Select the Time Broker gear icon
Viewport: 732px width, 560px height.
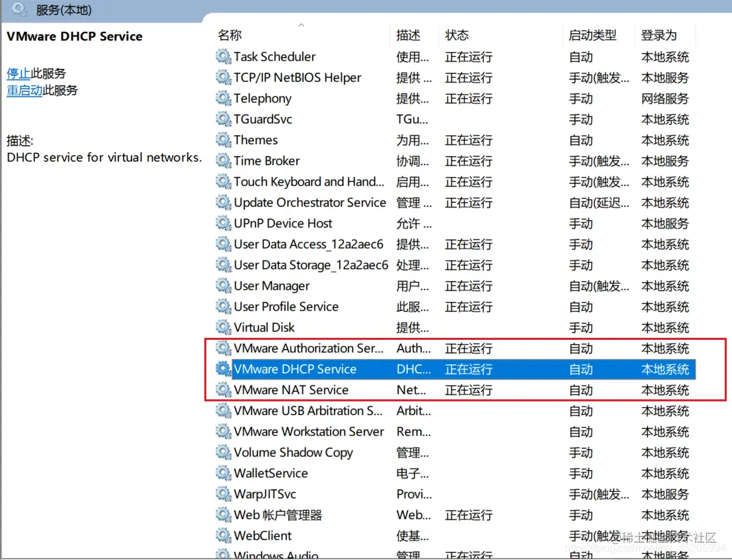coord(223,161)
